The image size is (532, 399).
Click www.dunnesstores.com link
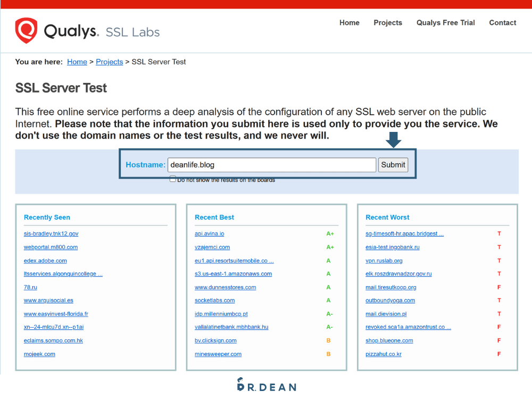(x=225, y=287)
